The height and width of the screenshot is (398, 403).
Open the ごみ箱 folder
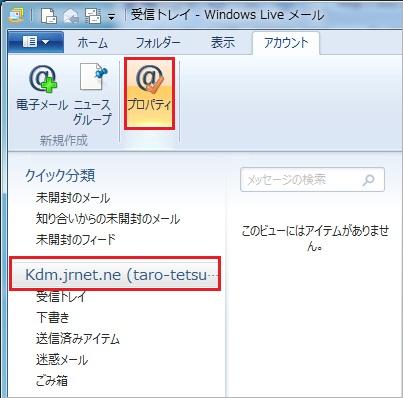pos(52,380)
